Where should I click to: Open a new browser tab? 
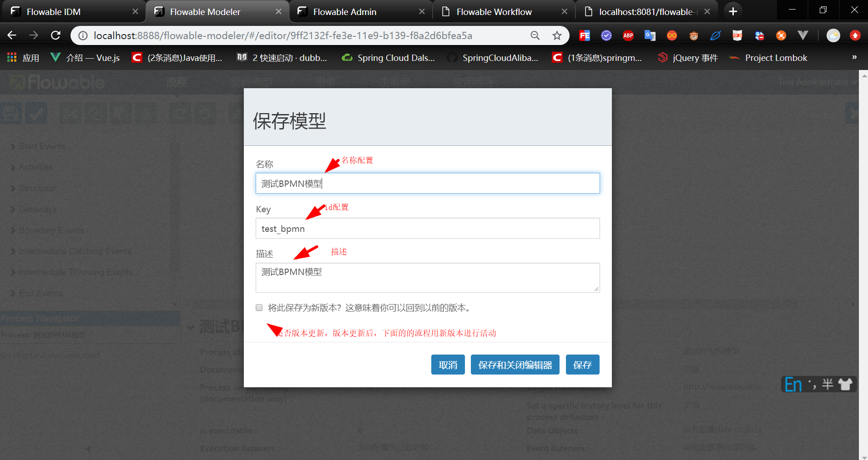(733, 11)
